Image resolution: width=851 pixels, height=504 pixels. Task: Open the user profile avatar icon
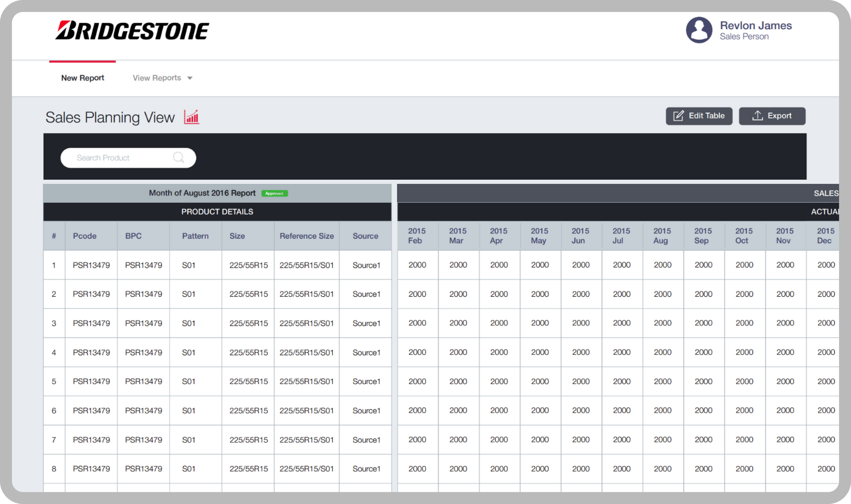(x=699, y=30)
